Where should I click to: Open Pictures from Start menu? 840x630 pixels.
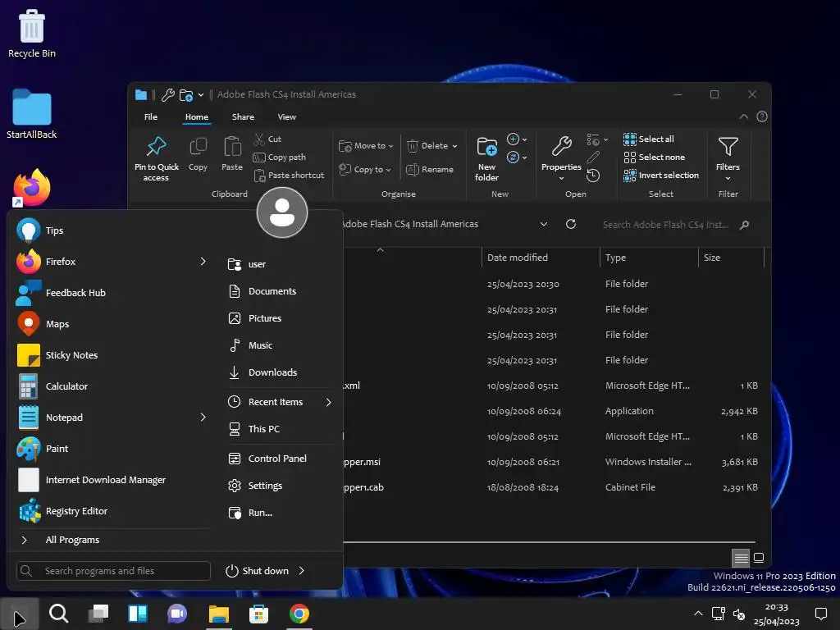pos(279,318)
